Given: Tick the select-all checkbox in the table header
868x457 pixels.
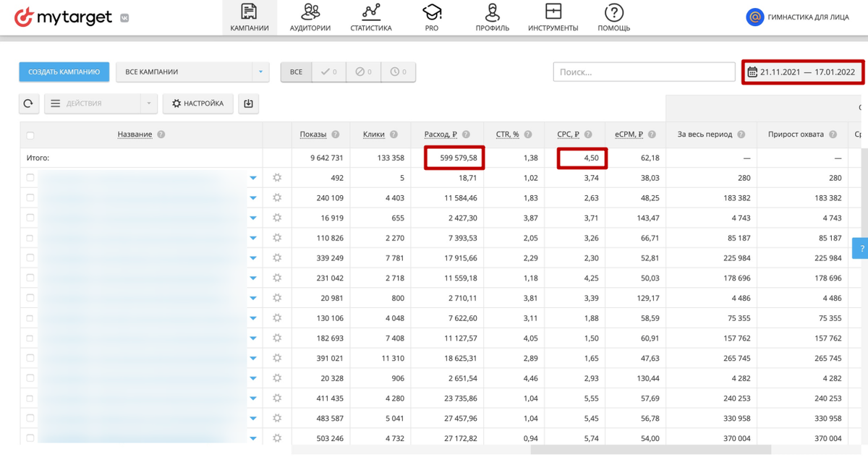Looking at the screenshot, I should point(30,135).
